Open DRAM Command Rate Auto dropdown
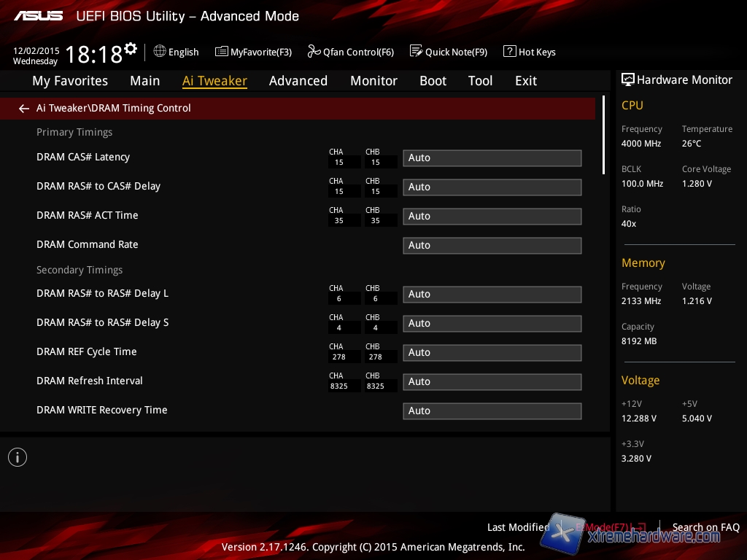747x560 pixels. point(492,246)
